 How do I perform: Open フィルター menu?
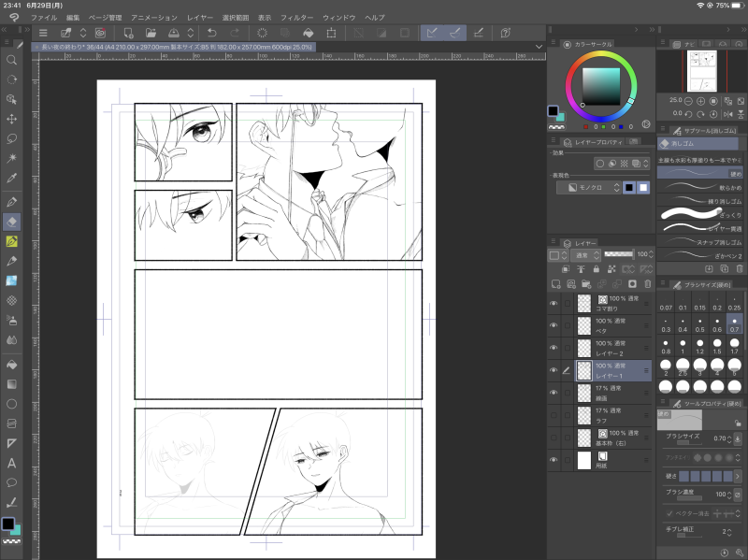pos(296,18)
